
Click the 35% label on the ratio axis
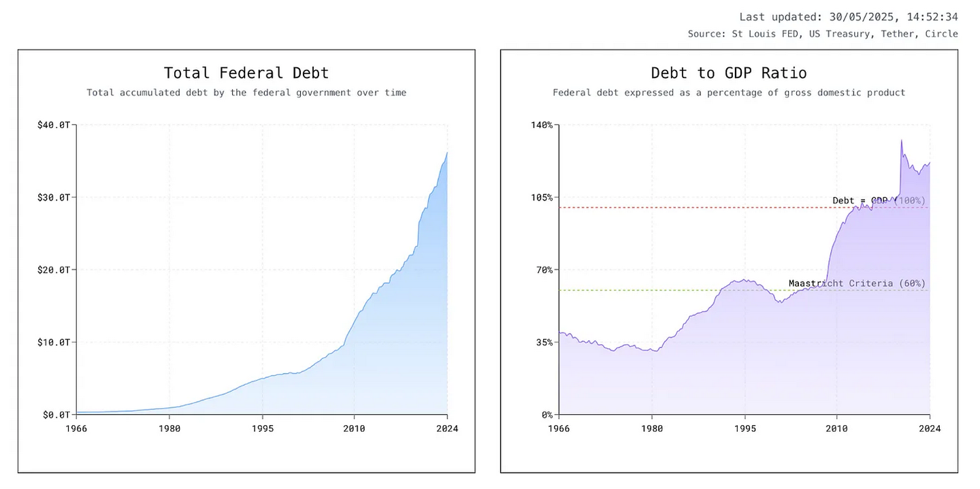pyautogui.click(x=543, y=342)
